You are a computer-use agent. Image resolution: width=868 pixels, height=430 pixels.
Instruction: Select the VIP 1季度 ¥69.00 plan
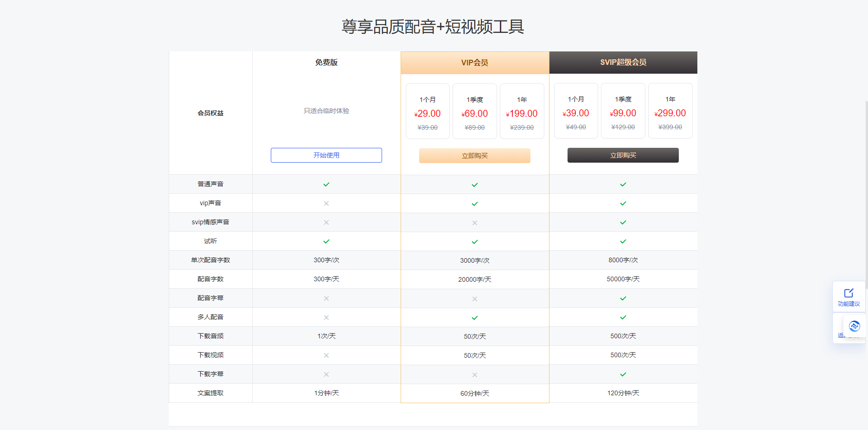pyautogui.click(x=475, y=111)
